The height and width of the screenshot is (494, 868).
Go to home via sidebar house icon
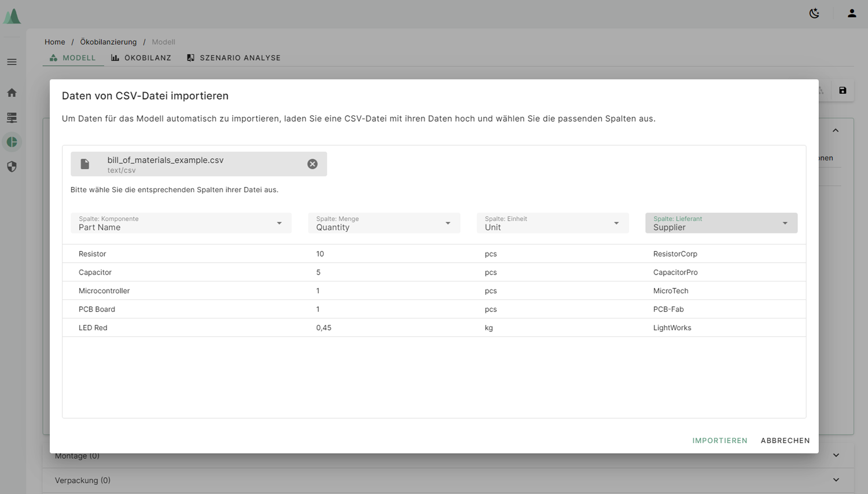point(12,93)
